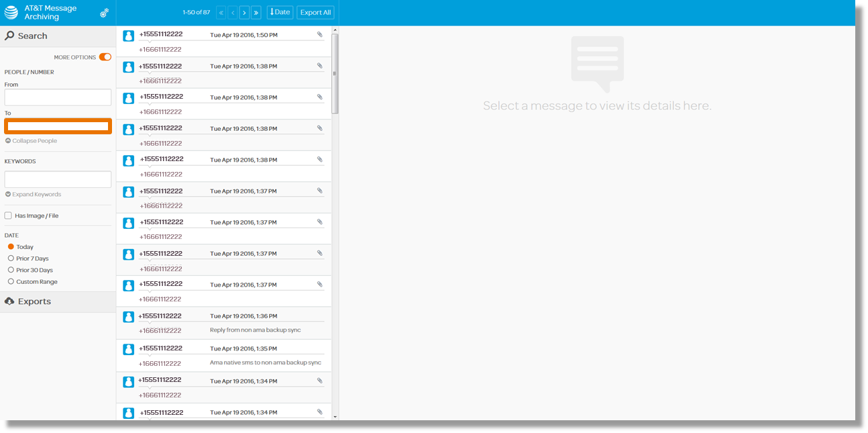Check the Has Image / File box
The image size is (868, 433).
(8, 215)
